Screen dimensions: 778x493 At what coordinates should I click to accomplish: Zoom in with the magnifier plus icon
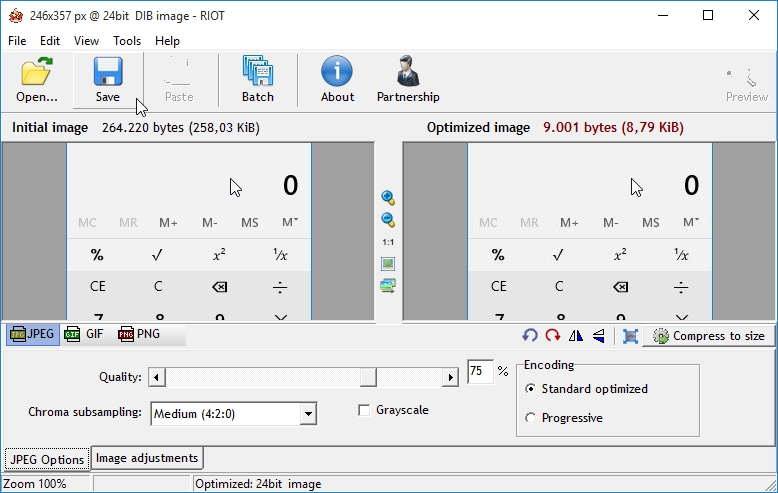[388, 198]
